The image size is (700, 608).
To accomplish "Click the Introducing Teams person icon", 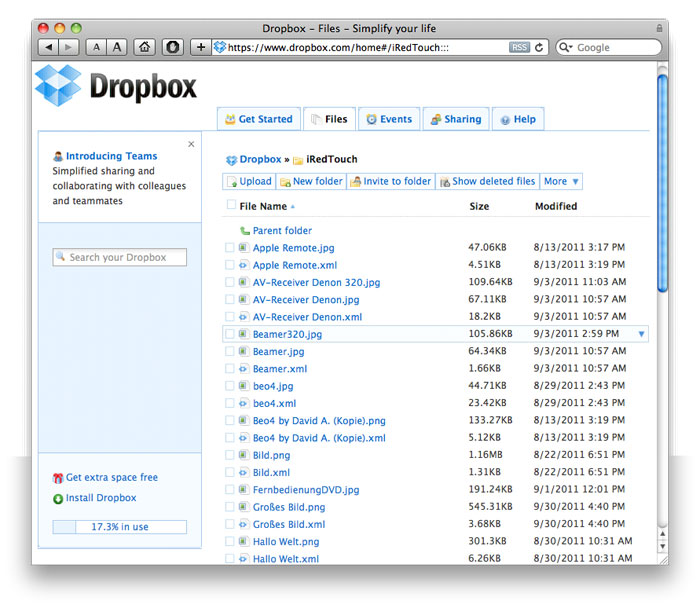I will tap(58, 156).
